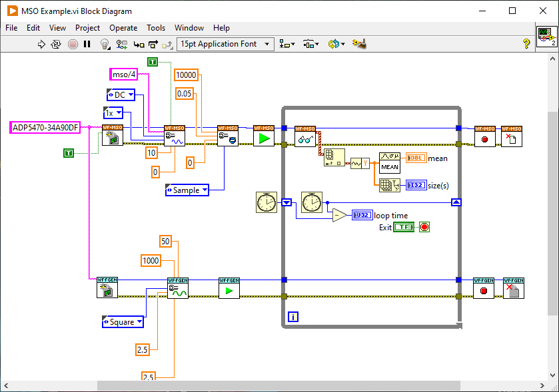The height and width of the screenshot is (392, 559).
Task: Click the mean DBL indicator terminal
Action: 416,158
